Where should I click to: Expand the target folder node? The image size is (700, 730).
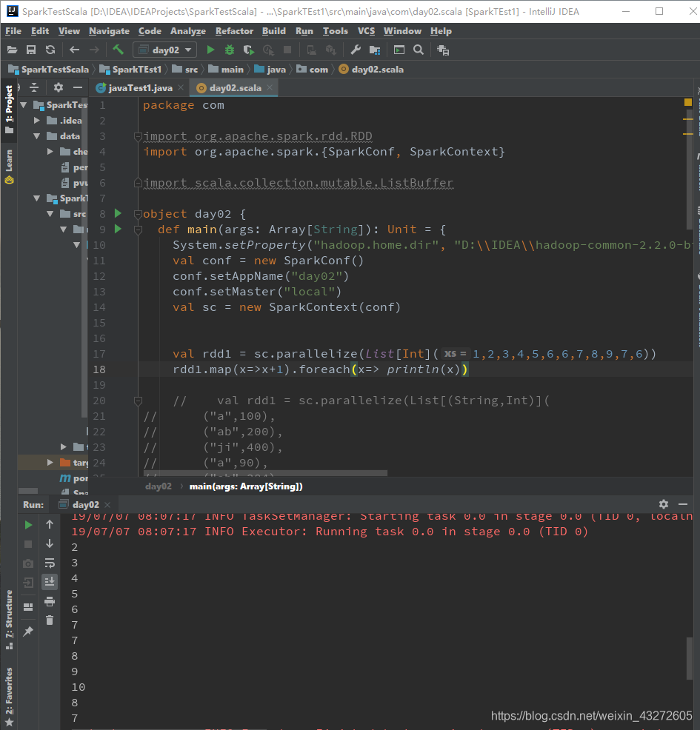[x=50, y=462]
